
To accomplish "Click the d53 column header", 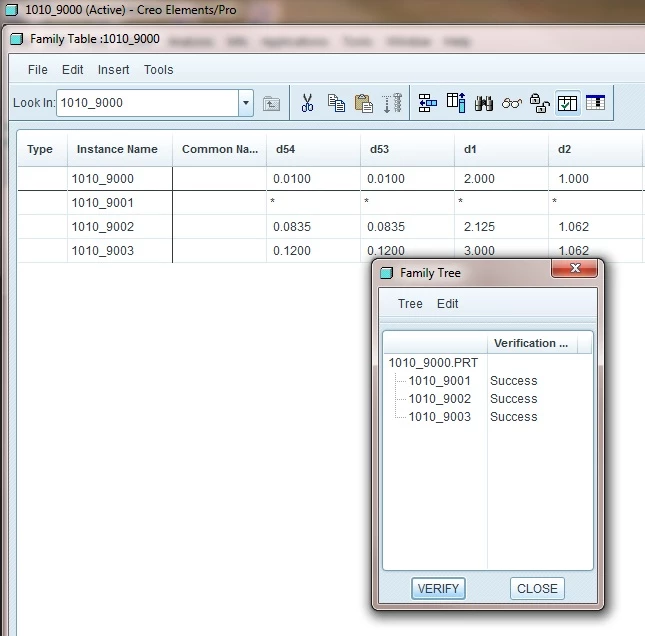I will click(x=408, y=149).
